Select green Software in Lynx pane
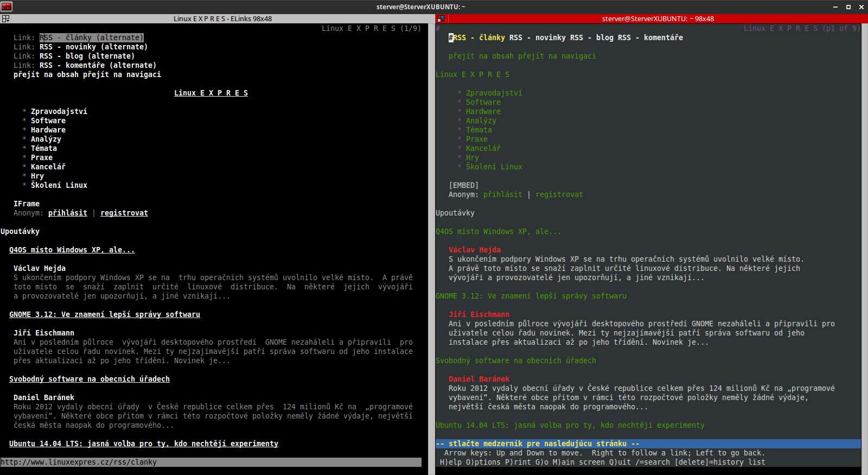Screen dimensions: 868x475 (x=483, y=102)
